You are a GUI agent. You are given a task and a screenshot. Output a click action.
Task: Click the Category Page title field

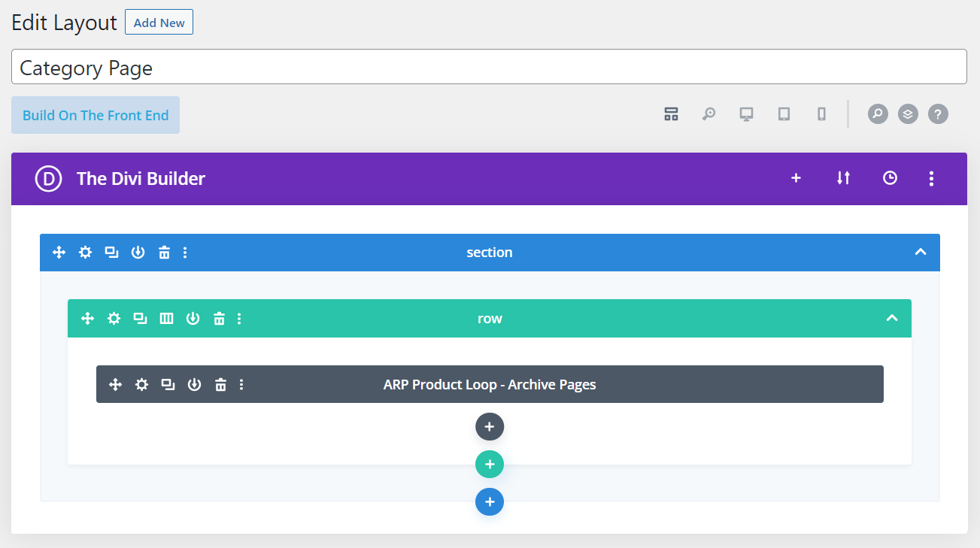click(x=489, y=68)
